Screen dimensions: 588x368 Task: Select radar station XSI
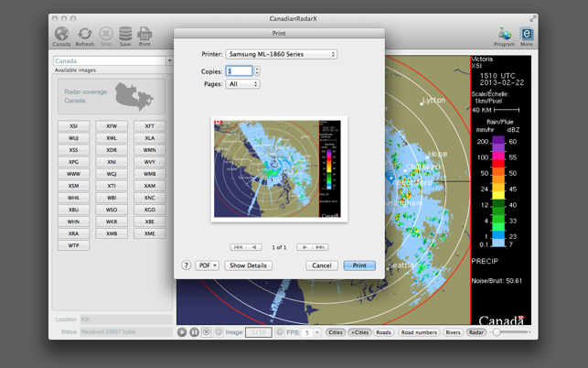(73, 125)
